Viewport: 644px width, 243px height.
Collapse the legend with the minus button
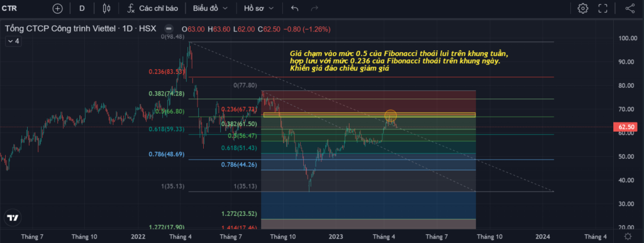[x=169, y=29]
